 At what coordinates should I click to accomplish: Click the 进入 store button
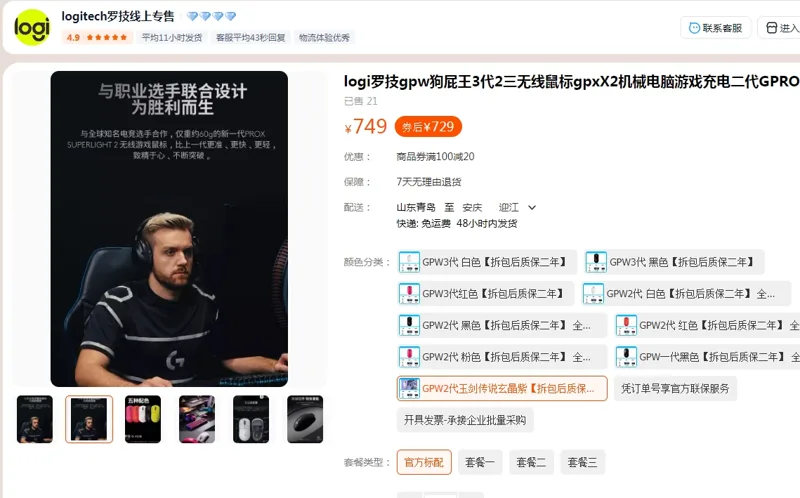[779, 28]
